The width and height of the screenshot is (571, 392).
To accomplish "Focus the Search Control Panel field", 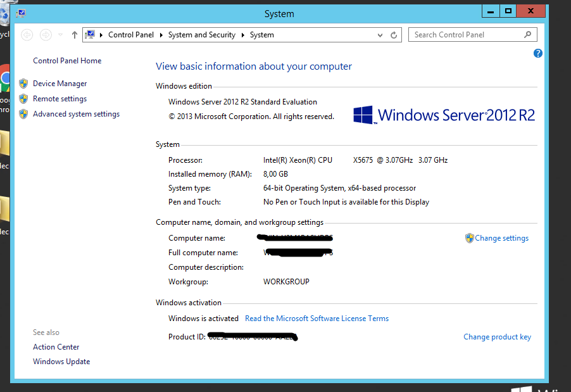I will [x=473, y=35].
